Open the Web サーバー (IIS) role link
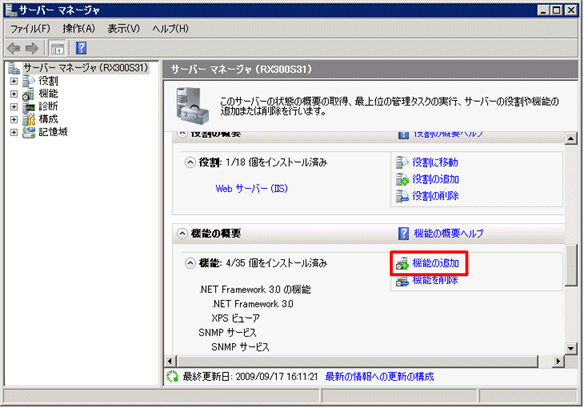 (252, 189)
